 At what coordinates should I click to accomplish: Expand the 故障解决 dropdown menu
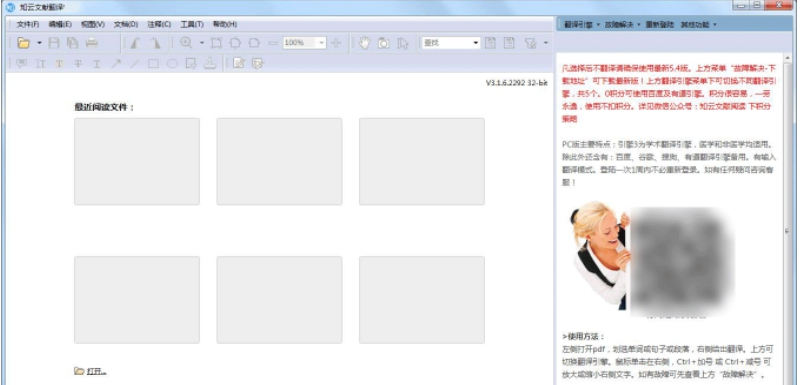tap(622, 25)
